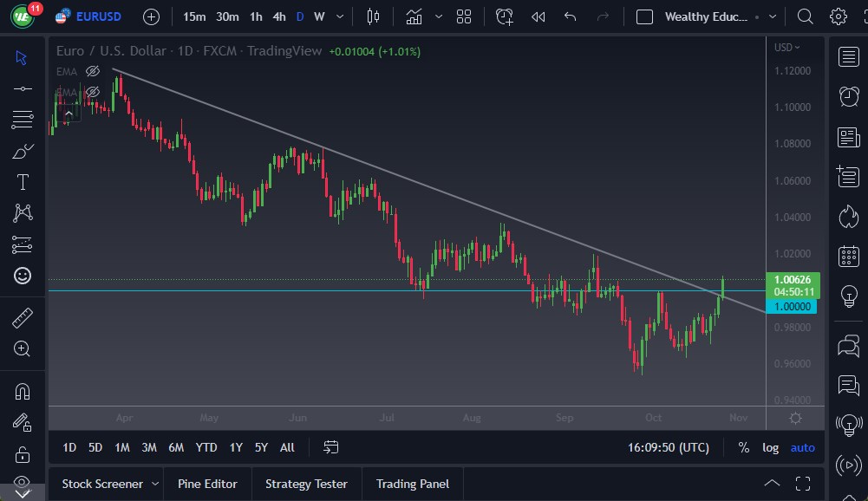Select the Zoom In magnifier tool
Viewport: 868px width, 501px height.
tap(22, 349)
